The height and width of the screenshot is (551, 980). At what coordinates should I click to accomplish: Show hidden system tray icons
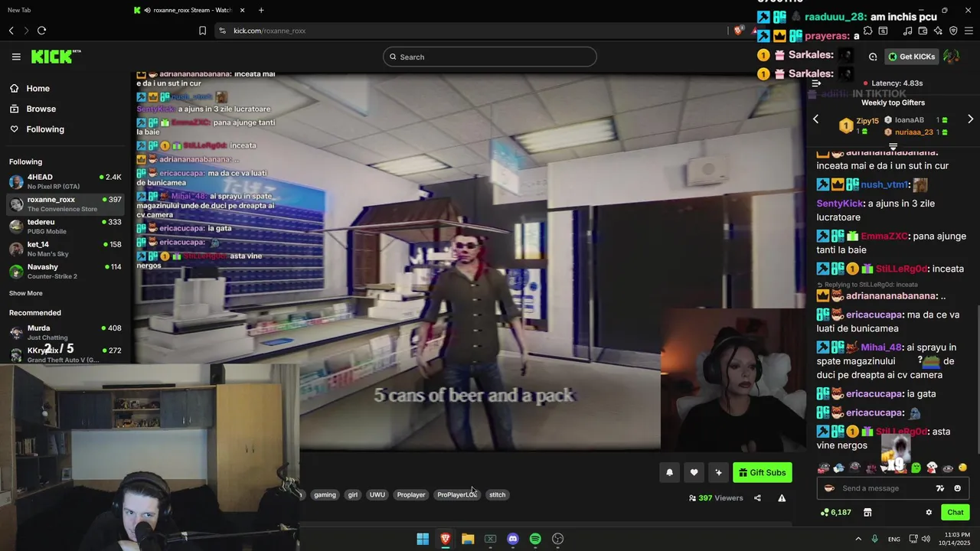pos(858,539)
